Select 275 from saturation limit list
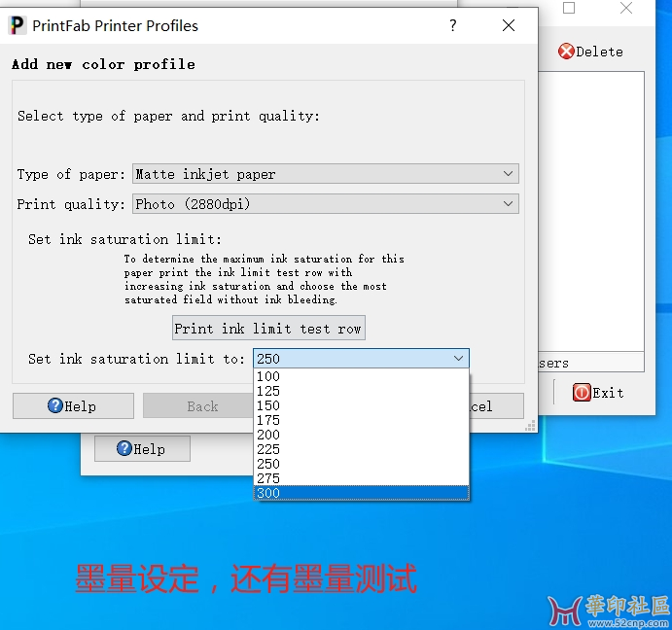The height and width of the screenshot is (630, 672). pyautogui.click(x=362, y=478)
